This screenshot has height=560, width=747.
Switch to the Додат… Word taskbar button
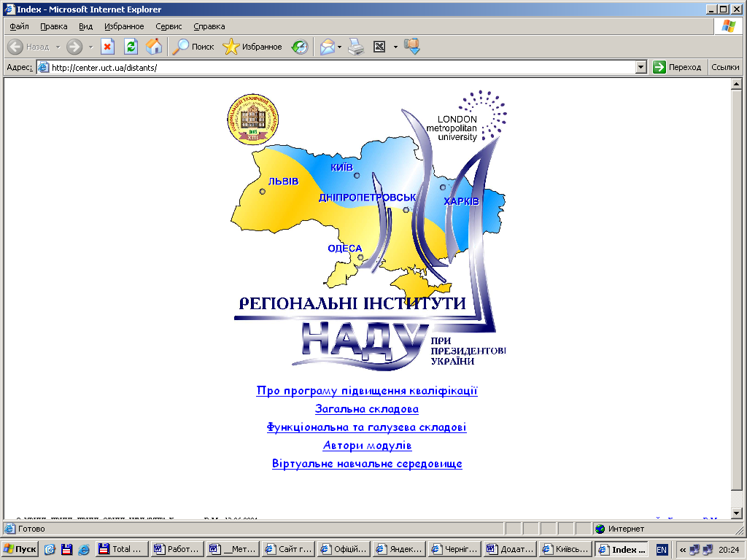coord(511,550)
